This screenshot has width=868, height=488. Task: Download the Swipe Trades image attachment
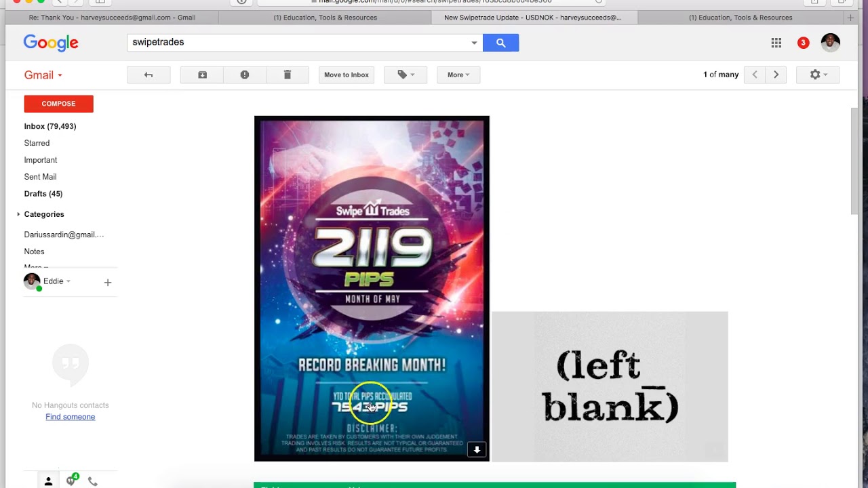coord(477,449)
